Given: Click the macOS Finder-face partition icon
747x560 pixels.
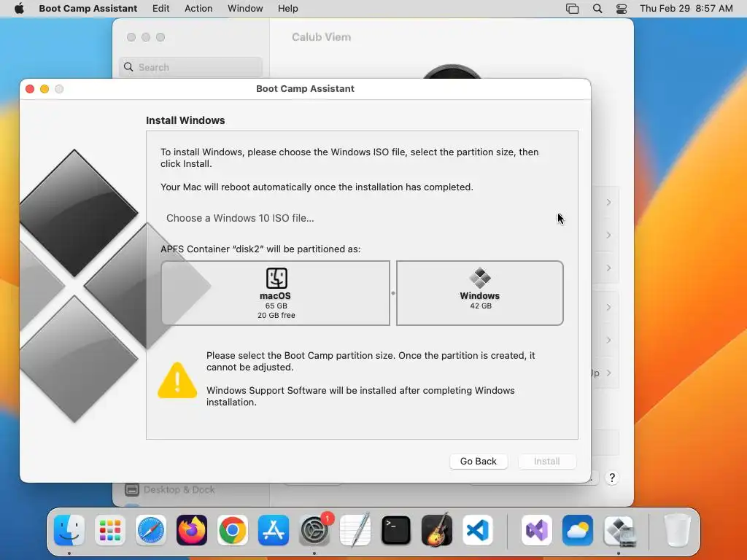Looking at the screenshot, I should coord(276,278).
